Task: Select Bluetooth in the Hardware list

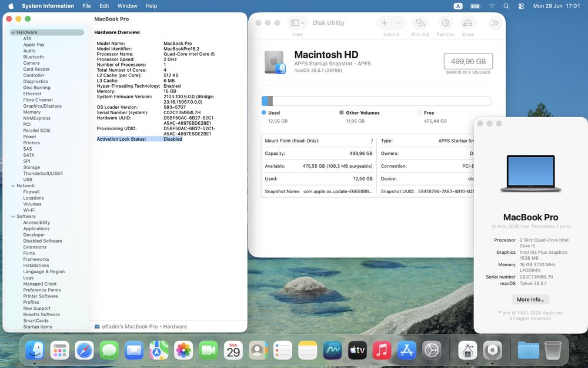Action: (x=34, y=57)
